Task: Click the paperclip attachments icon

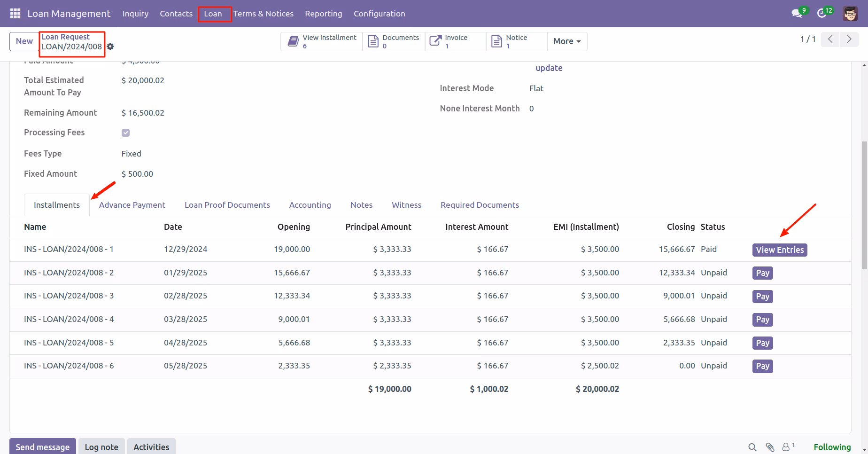Action: click(x=770, y=447)
